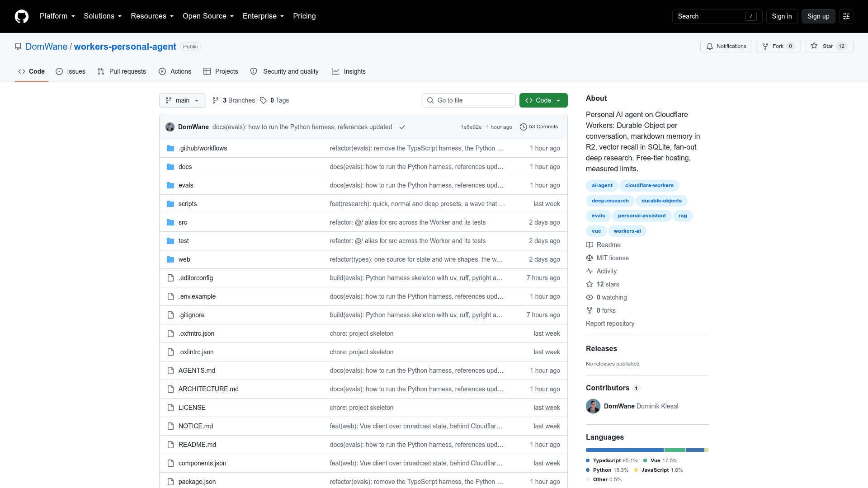The image size is (868, 488).
Task: Open the DomWane owner profile link
Action: 46,47
